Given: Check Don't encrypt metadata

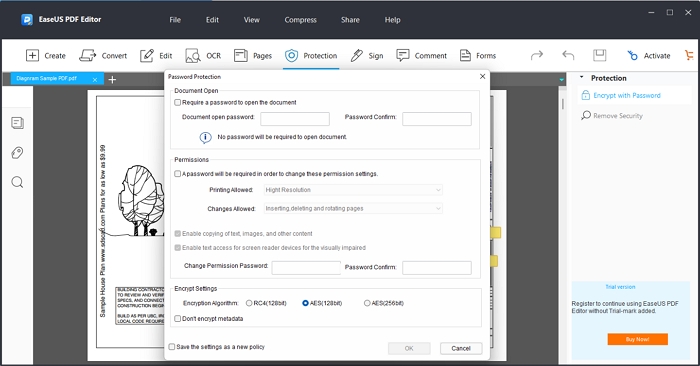Looking at the screenshot, I should (177, 319).
